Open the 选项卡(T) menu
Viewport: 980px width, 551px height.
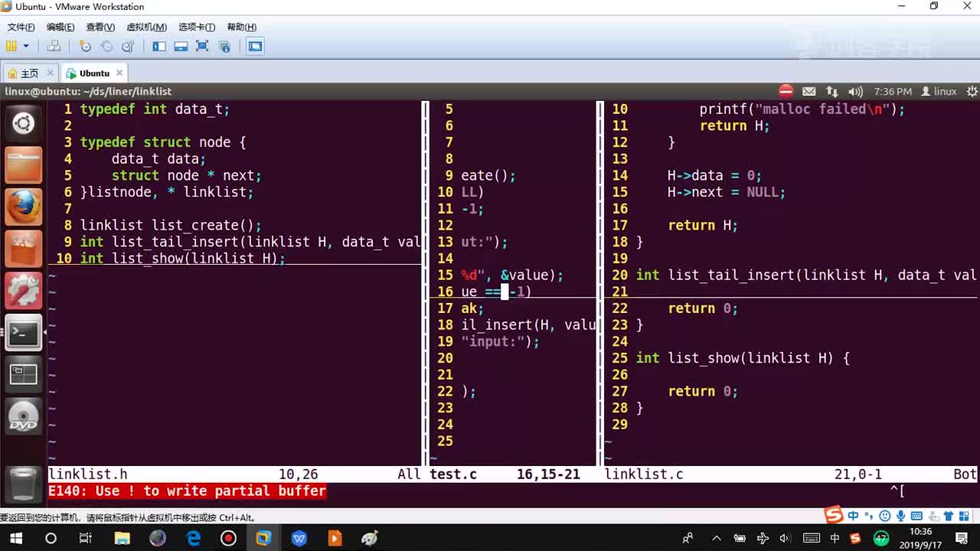click(197, 27)
